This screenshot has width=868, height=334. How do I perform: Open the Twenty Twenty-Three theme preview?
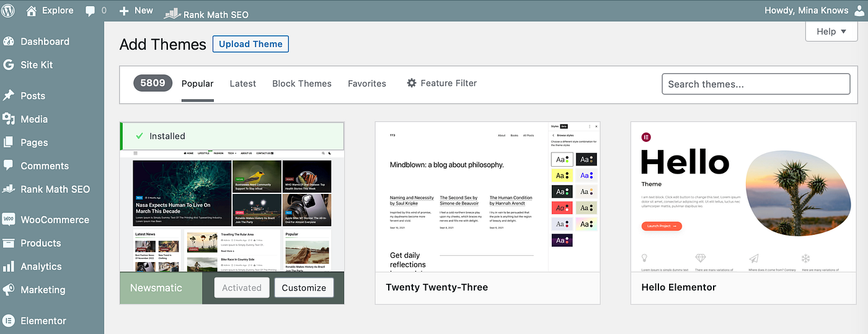pos(487,197)
